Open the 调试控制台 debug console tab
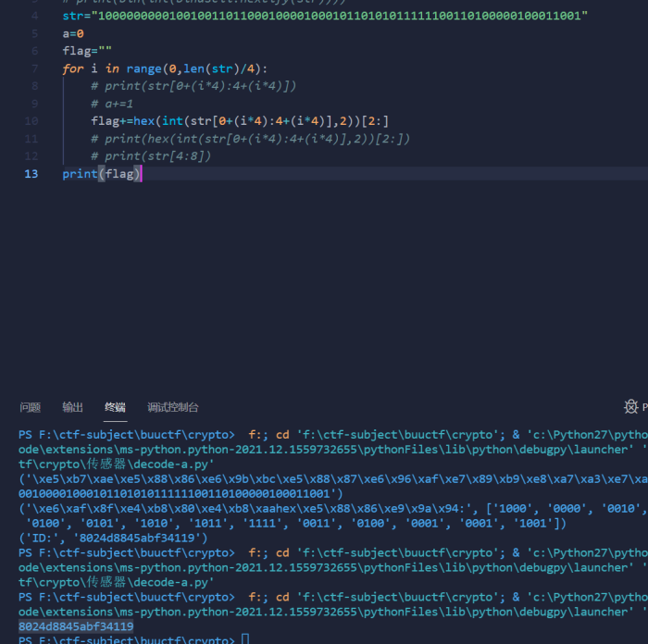The image size is (648, 644). pyautogui.click(x=173, y=407)
